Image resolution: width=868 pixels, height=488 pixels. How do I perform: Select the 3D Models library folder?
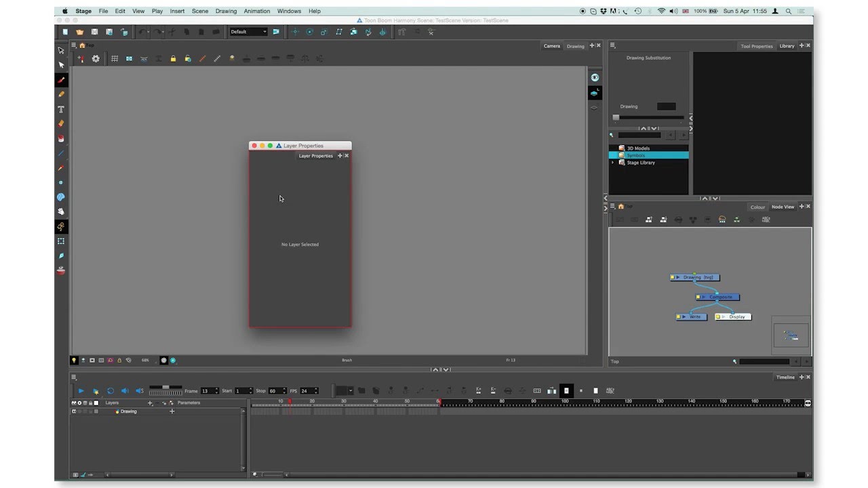pyautogui.click(x=649, y=148)
